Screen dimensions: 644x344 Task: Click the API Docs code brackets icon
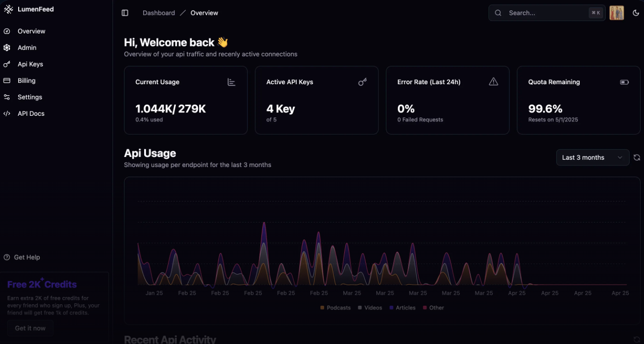pos(7,114)
